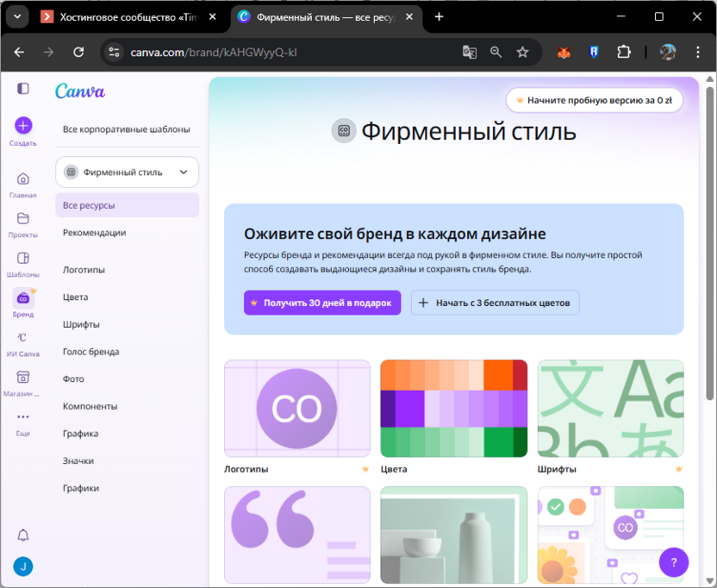This screenshot has width=717, height=588.
Task: Open help with the question mark button
Action: [x=673, y=562]
